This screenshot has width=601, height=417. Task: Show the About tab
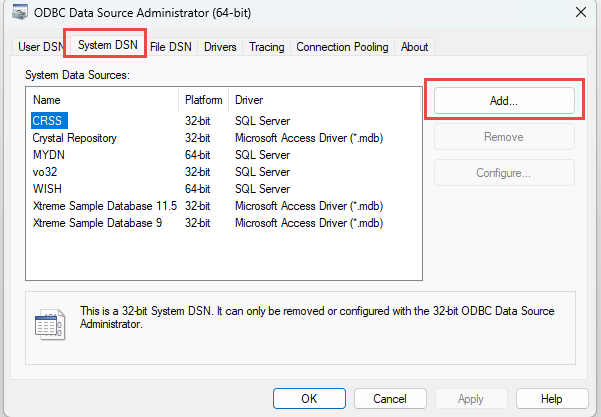pyautogui.click(x=414, y=47)
